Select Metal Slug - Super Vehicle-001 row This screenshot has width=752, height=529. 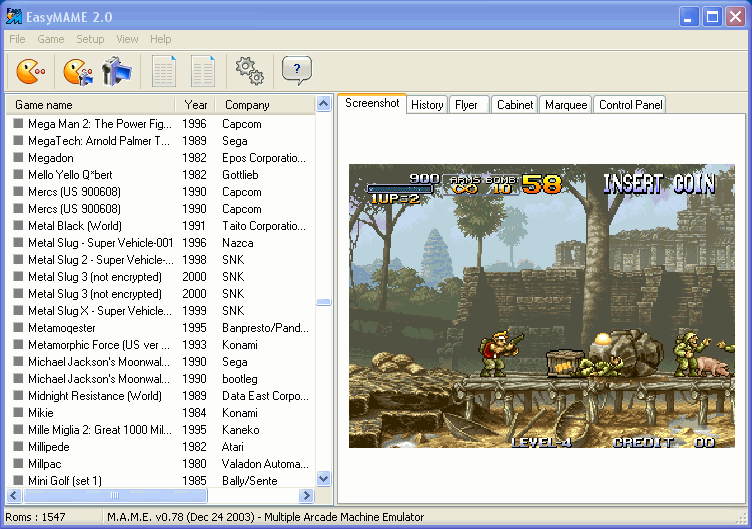(161, 243)
